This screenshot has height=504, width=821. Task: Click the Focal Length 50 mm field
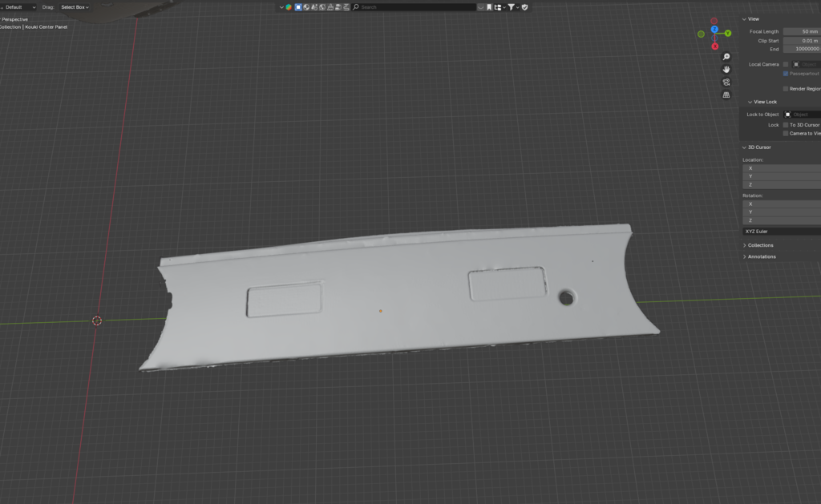point(802,31)
